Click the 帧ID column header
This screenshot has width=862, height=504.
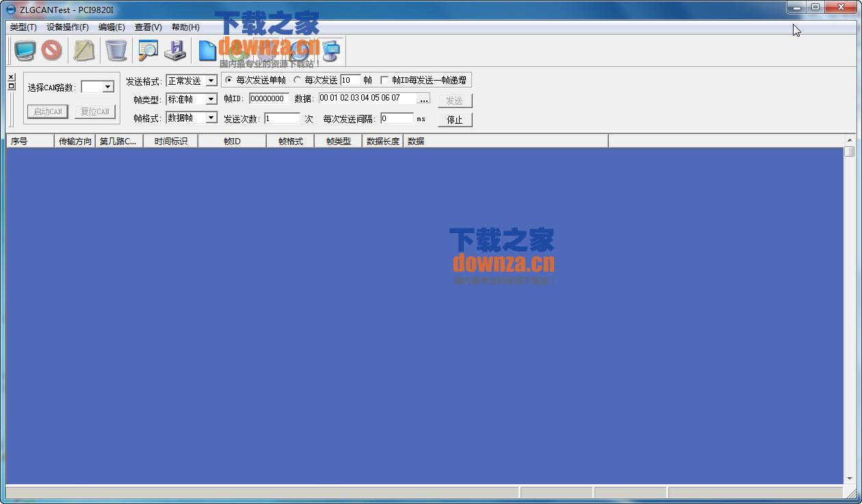232,142
